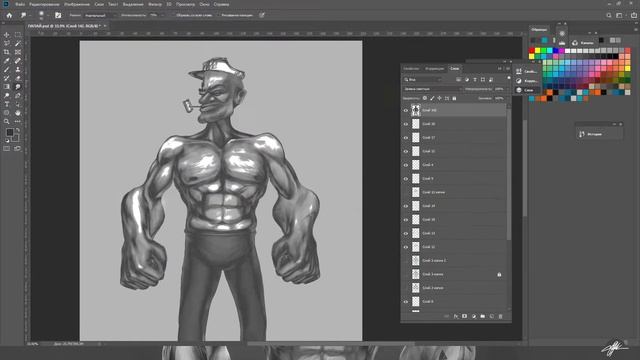Open Файл menu

[20, 4]
